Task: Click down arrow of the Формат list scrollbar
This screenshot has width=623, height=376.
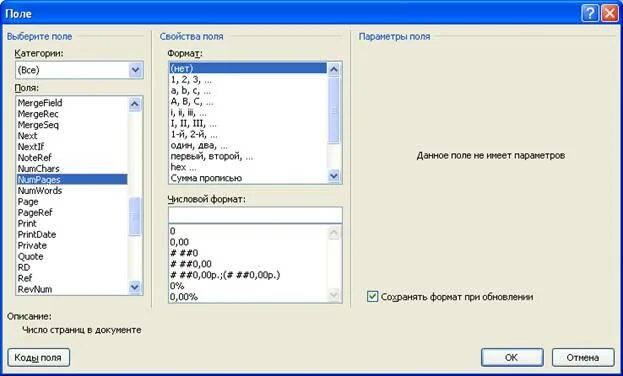Action: pyautogui.click(x=334, y=175)
